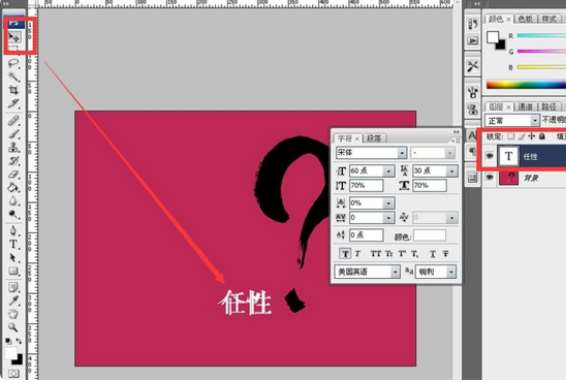This screenshot has width=566, height=383.
Task: Switch to the 通道 channels tab
Action: tap(526, 107)
